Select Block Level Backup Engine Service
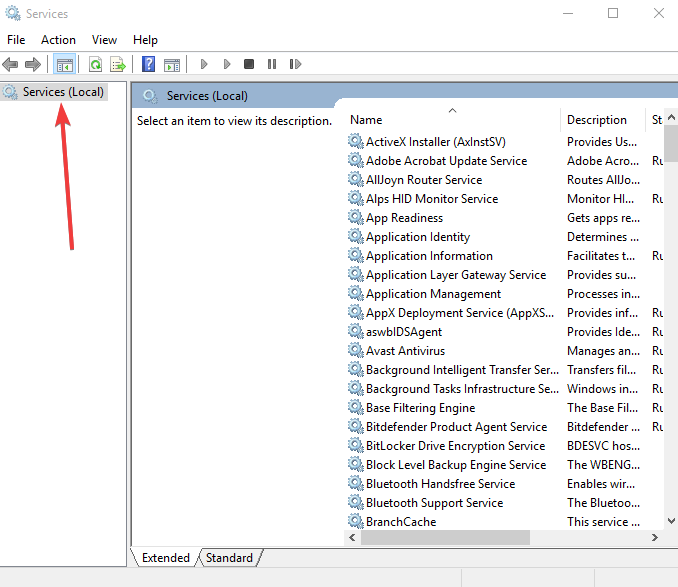This screenshot has height=587, width=678. [456, 465]
